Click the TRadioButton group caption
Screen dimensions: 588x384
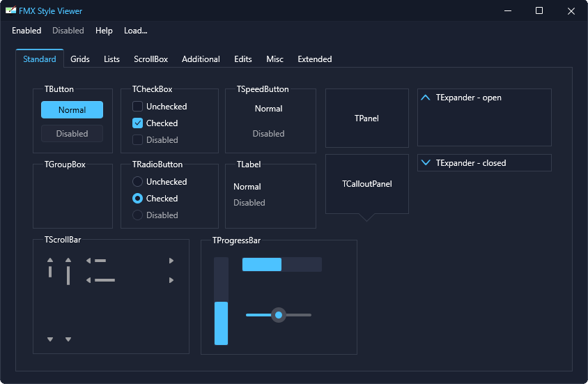click(157, 164)
